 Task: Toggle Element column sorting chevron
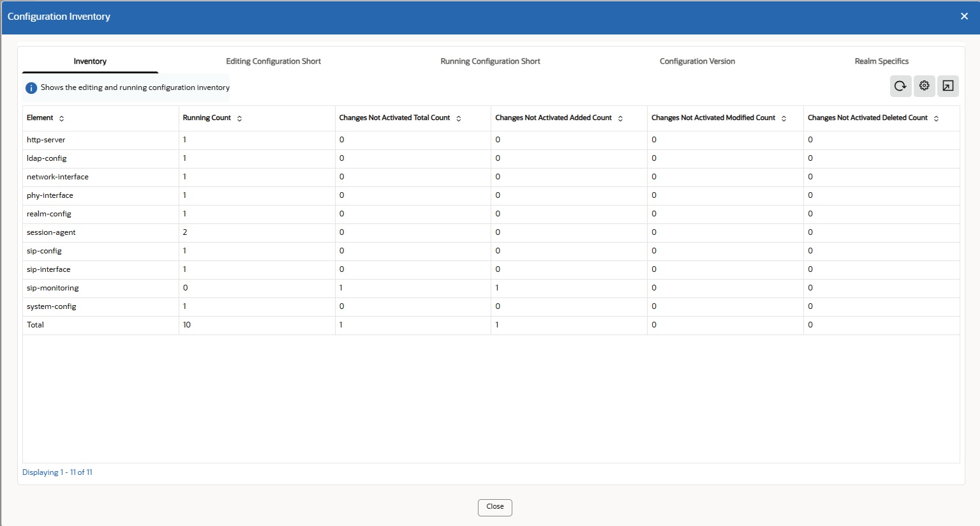click(62, 118)
